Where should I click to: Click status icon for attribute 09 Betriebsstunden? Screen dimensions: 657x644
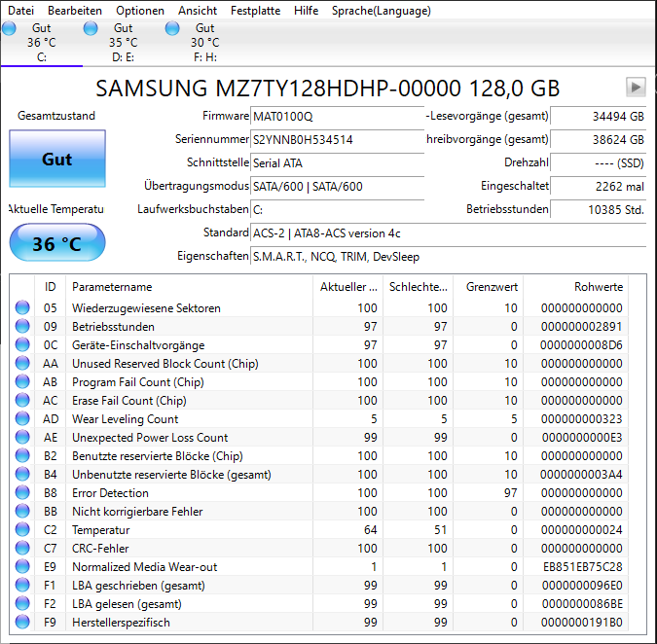22,326
